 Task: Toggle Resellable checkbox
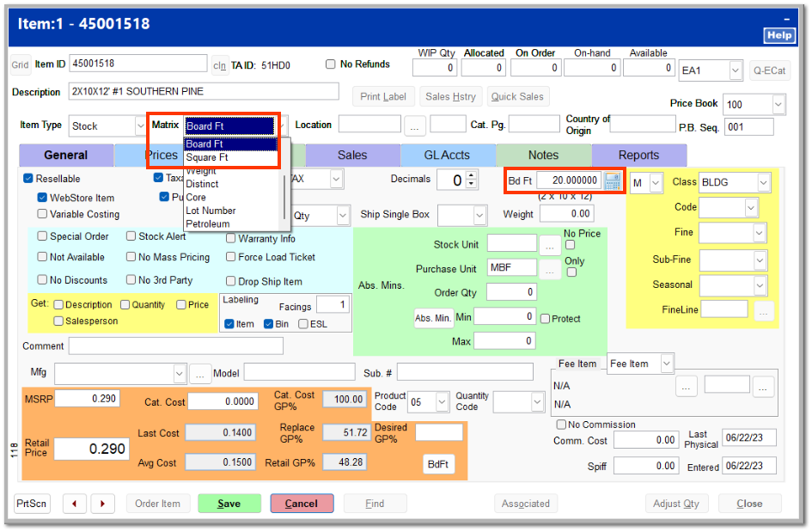[x=28, y=179]
